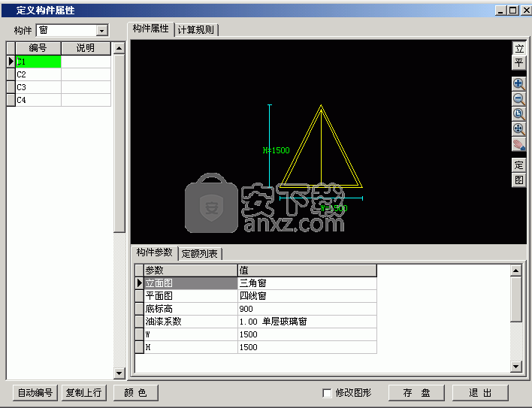This screenshot has width=532, height=408.
Task: Click the 编号 column header
Action: (38, 48)
